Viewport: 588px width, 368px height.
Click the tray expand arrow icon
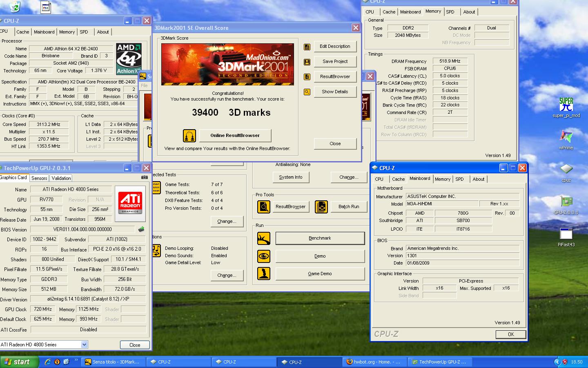(557, 362)
